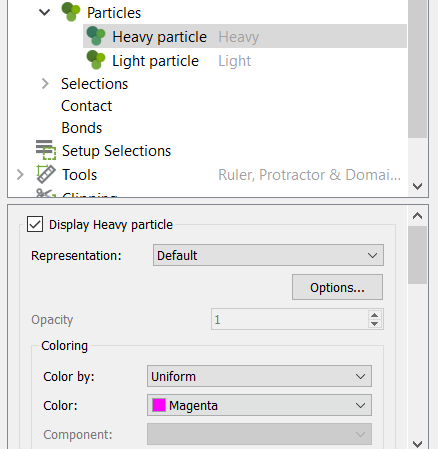The width and height of the screenshot is (438, 449).
Task: Select the Bonds tree item
Action: [82, 128]
